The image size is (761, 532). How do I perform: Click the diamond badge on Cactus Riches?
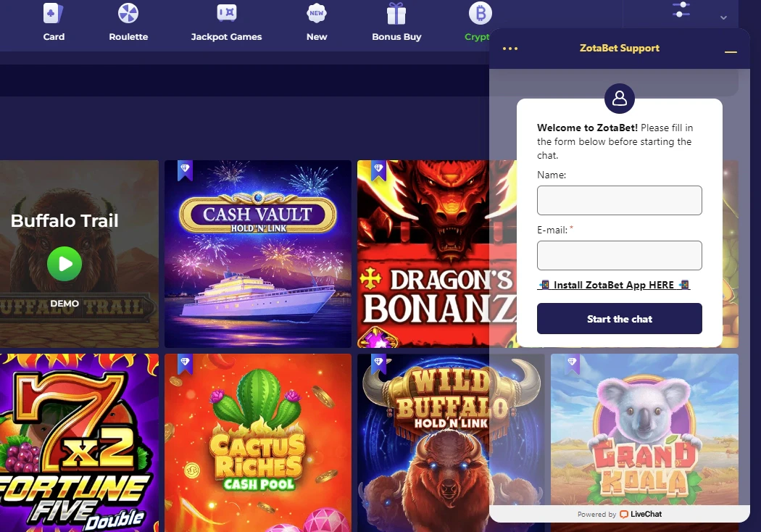(185, 364)
